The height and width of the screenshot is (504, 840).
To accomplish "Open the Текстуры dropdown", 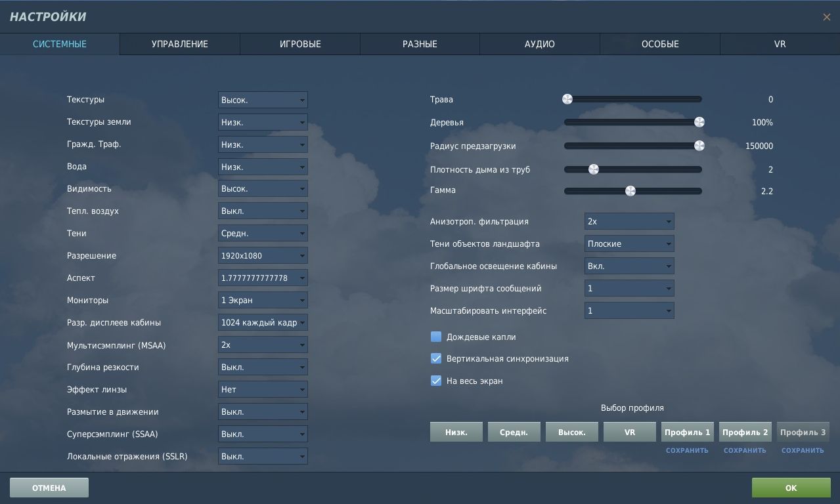I will (x=263, y=100).
